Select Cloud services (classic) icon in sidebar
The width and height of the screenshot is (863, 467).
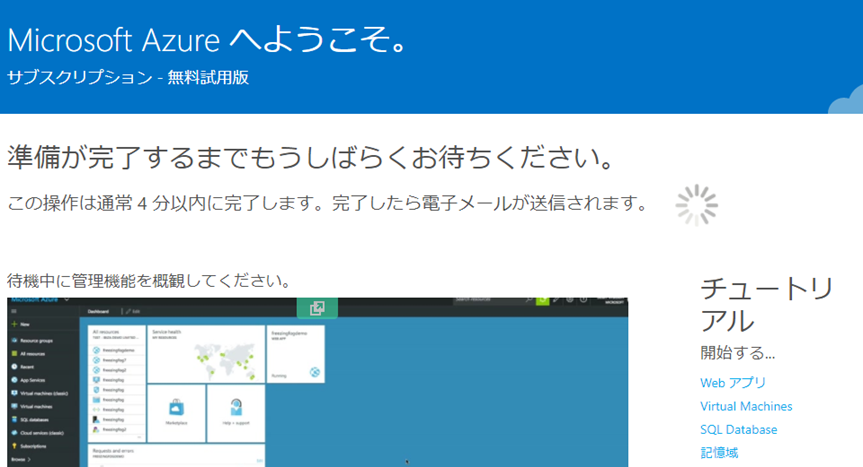(15, 433)
